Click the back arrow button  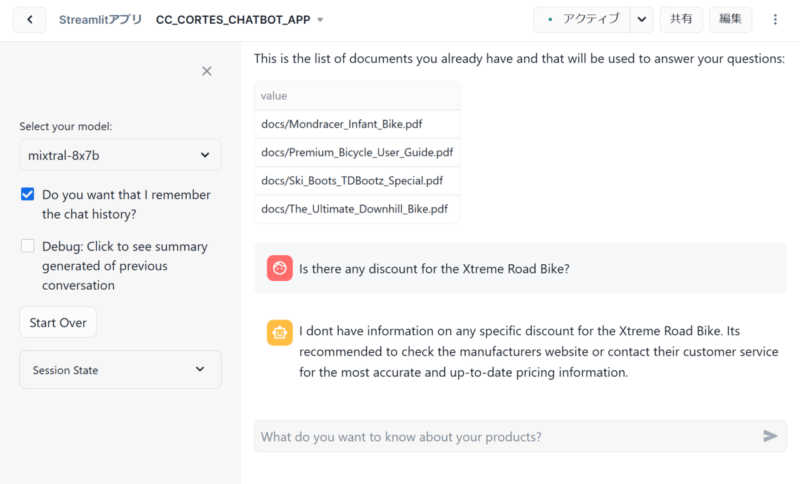[30, 19]
